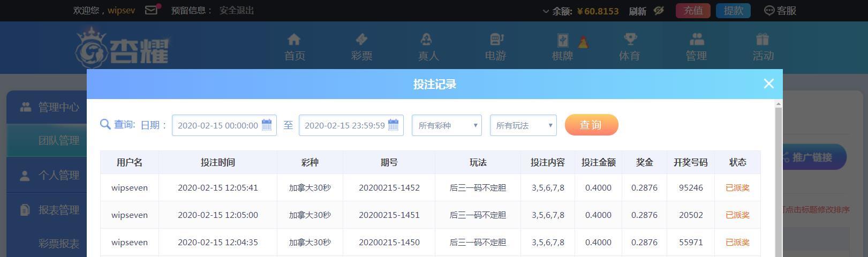Click username wipseven in 12:05:41 row

[130, 188]
